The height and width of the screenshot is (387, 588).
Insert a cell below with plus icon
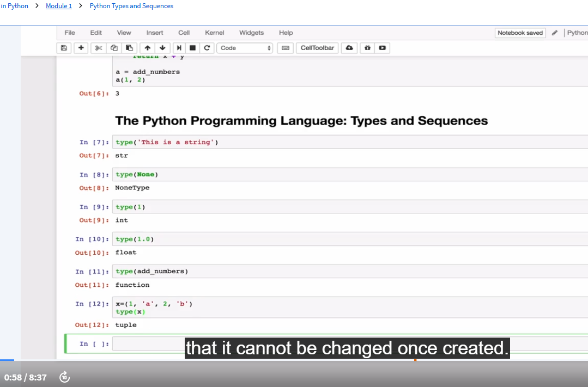pos(81,48)
